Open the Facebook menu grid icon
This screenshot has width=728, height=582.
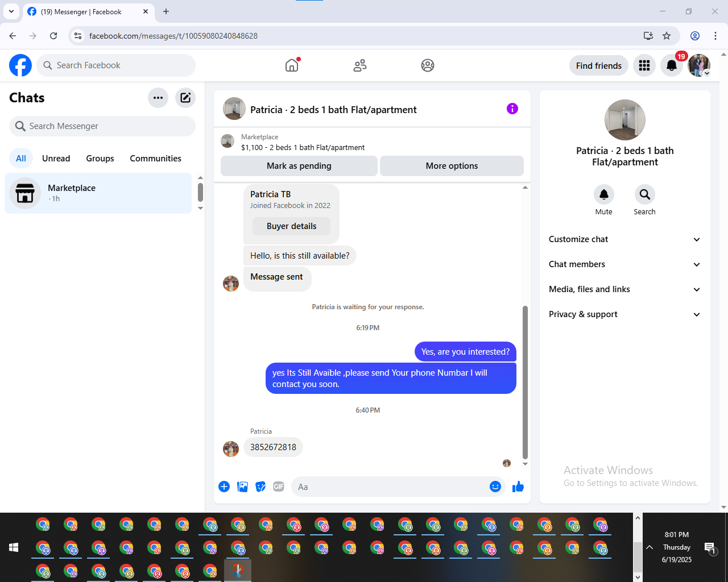pyautogui.click(x=644, y=65)
